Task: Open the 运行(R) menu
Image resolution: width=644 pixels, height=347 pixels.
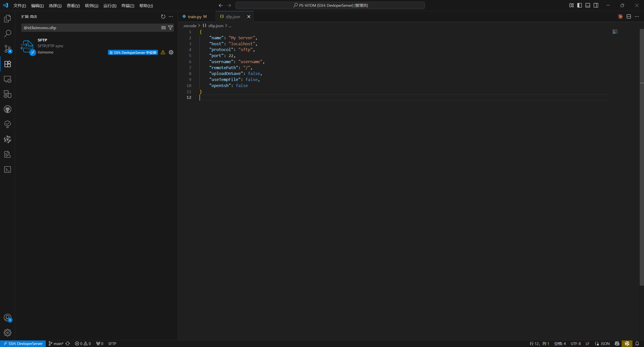Action: [110, 6]
